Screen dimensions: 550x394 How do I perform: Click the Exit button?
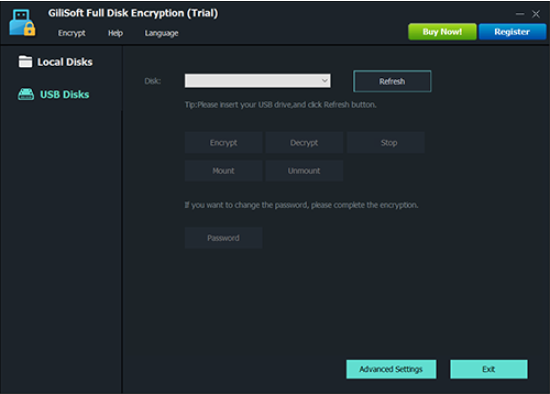[x=489, y=369]
